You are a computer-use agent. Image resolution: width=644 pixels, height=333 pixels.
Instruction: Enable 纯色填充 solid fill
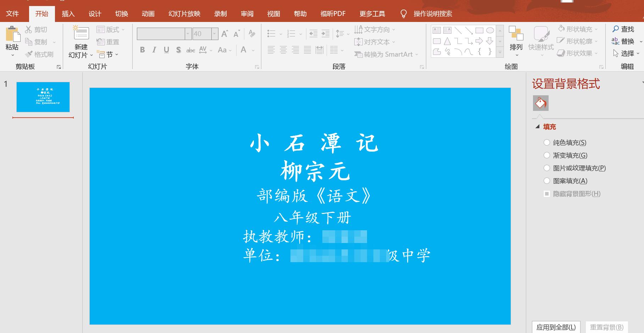547,142
